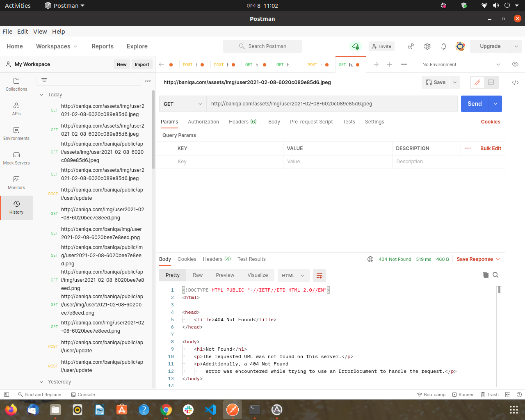This screenshot has height=420, width=525.
Task: Click the Cookies link
Action: [491, 122]
